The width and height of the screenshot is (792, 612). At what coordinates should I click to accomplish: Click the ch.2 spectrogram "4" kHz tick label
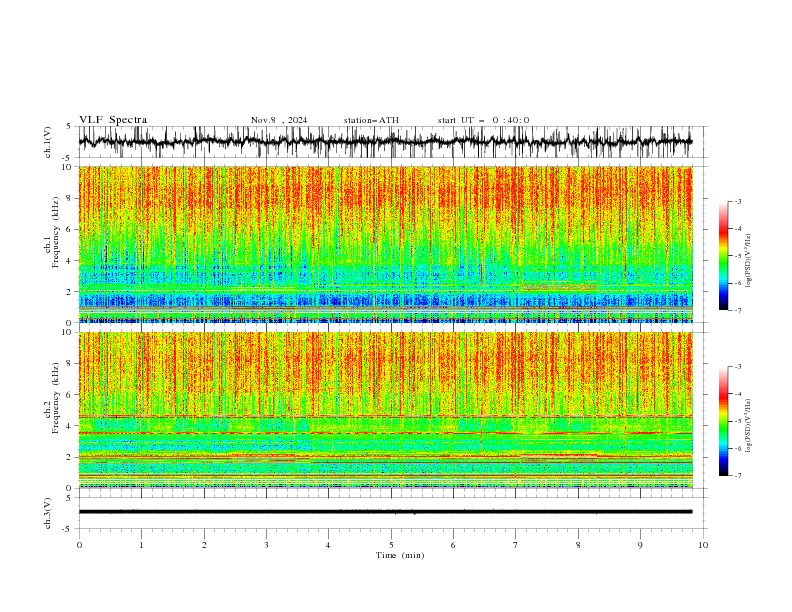(69, 426)
